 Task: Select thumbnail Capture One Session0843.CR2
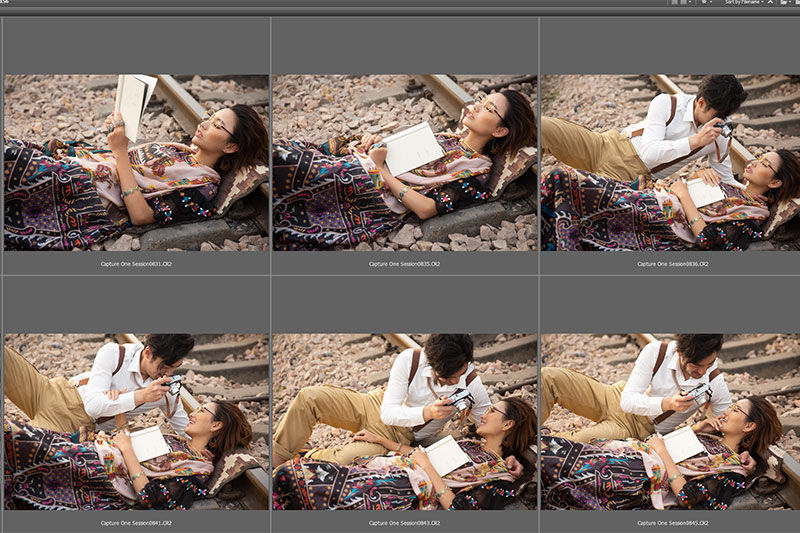[x=405, y=422]
